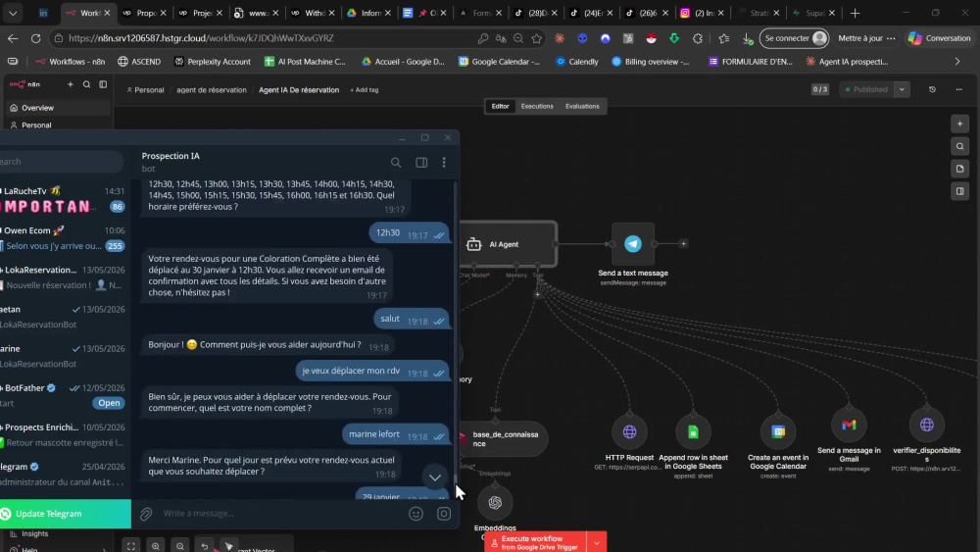Open n8n canvas search panel
The image size is (980, 552).
pyautogui.click(x=960, y=146)
